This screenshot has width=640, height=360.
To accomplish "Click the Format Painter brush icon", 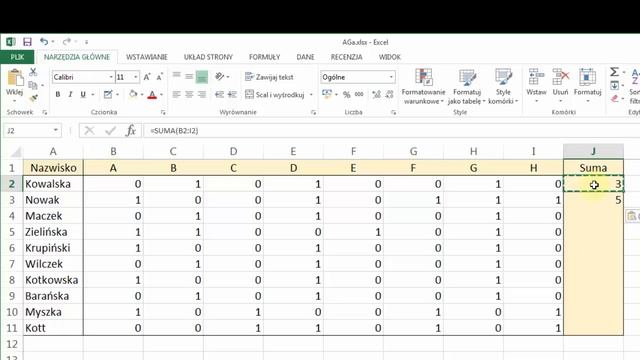I will pos(33,98).
